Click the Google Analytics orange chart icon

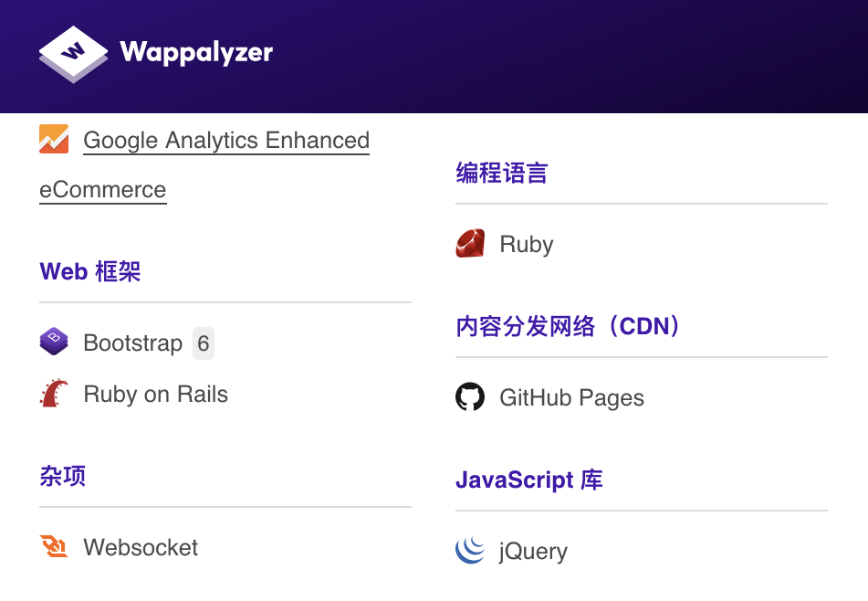click(x=54, y=139)
